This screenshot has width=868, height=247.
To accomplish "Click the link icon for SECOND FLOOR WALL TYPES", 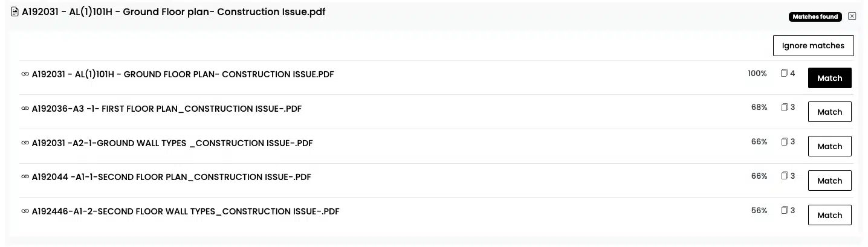I will point(25,211).
